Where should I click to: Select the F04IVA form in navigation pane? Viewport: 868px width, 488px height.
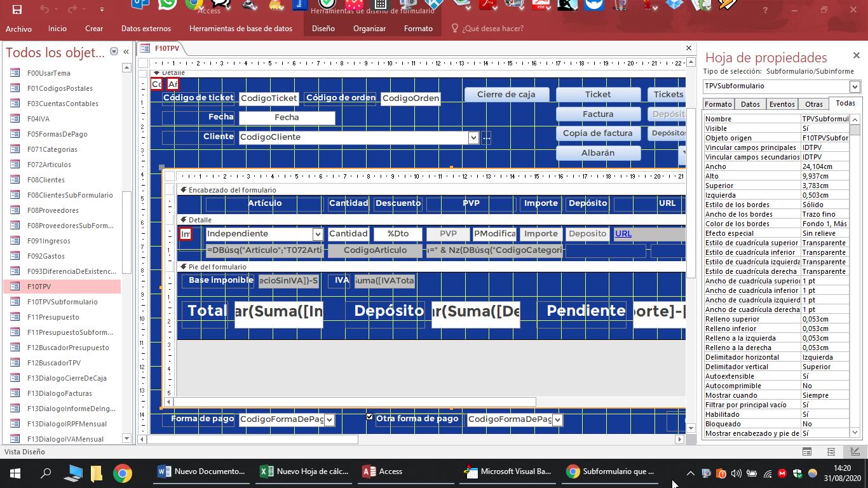(38, 119)
